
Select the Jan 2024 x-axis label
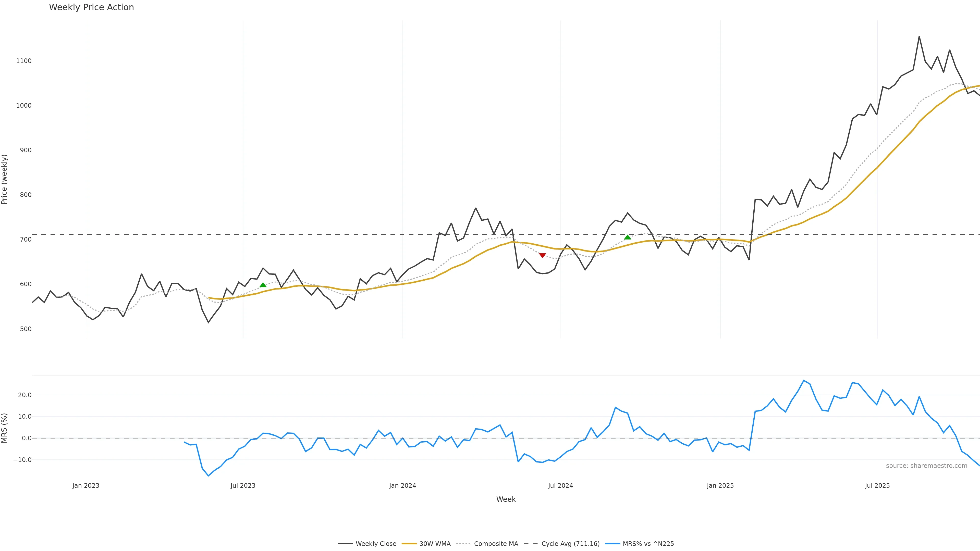(402, 486)
